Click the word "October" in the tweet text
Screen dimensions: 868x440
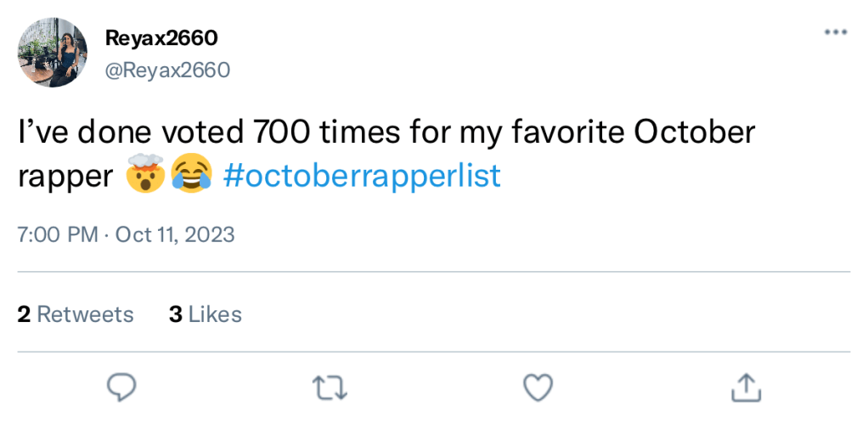pyautogui.click(x=694, y=133)
